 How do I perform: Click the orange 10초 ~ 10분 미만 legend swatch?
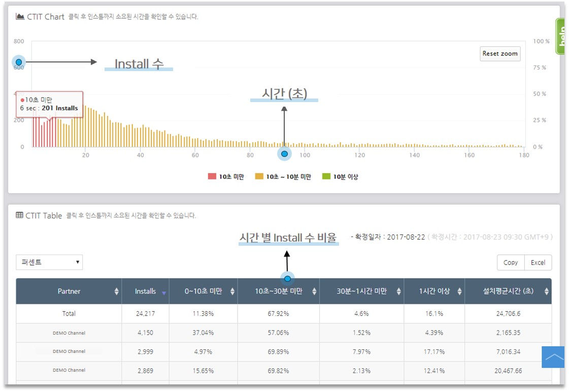point(259,176)
